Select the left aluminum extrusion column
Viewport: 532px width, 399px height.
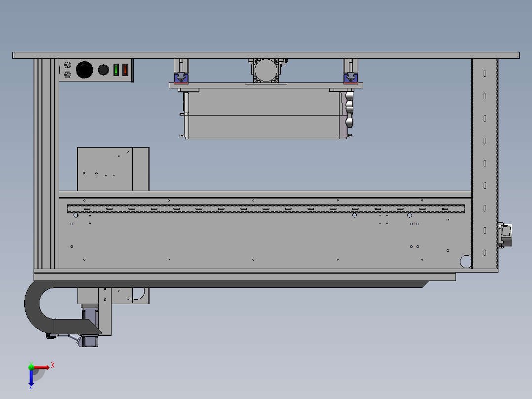(x=46, y=163)
